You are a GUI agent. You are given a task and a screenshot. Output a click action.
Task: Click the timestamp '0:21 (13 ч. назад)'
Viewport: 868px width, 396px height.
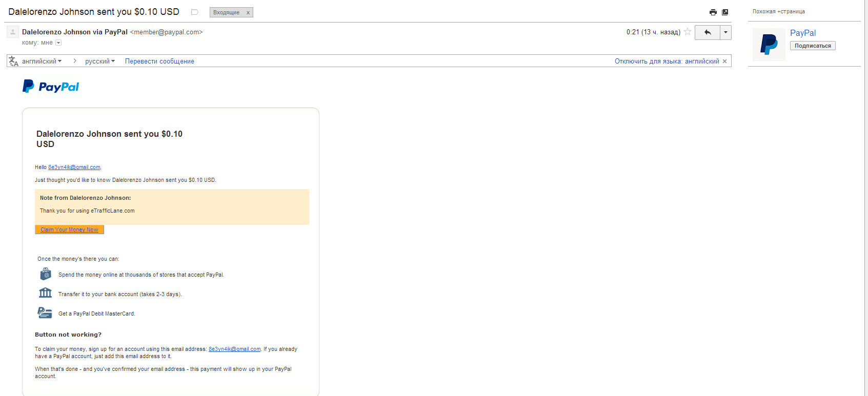[653, 32]
